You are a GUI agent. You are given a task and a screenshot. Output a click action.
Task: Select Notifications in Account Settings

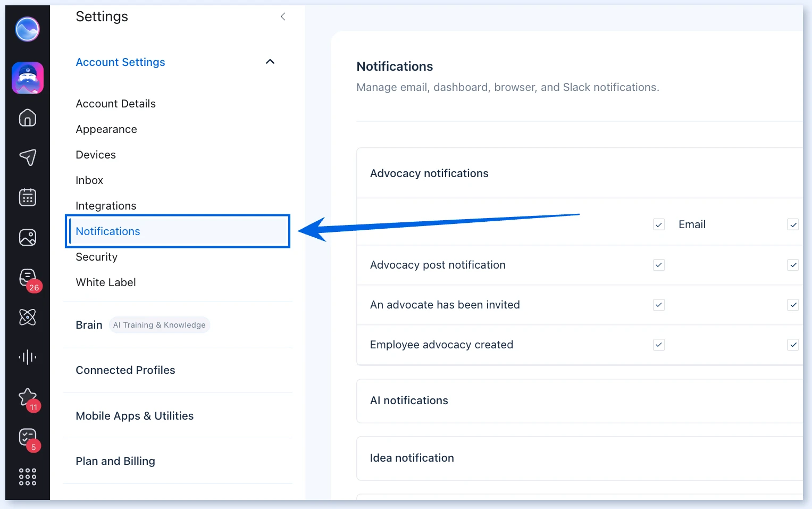[x=178, y=231]
